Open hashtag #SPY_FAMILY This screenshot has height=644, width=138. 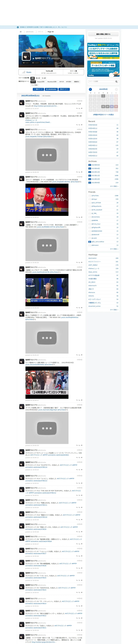93,265
